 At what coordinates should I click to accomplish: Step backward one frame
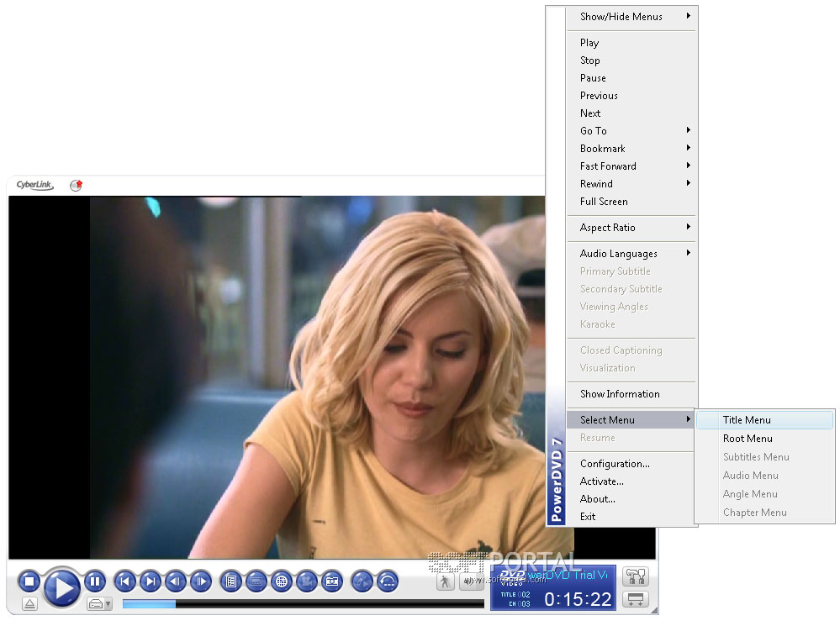[175, 581]
